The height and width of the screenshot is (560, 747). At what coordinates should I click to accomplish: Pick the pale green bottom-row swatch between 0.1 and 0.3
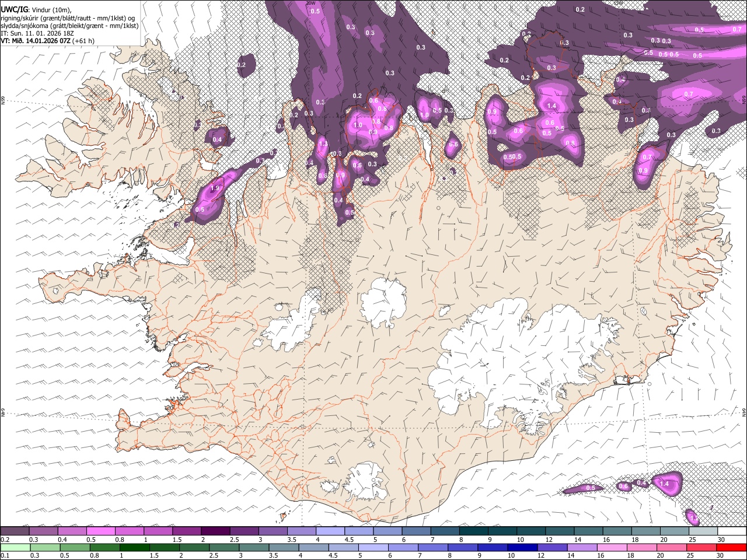point(15,547)
